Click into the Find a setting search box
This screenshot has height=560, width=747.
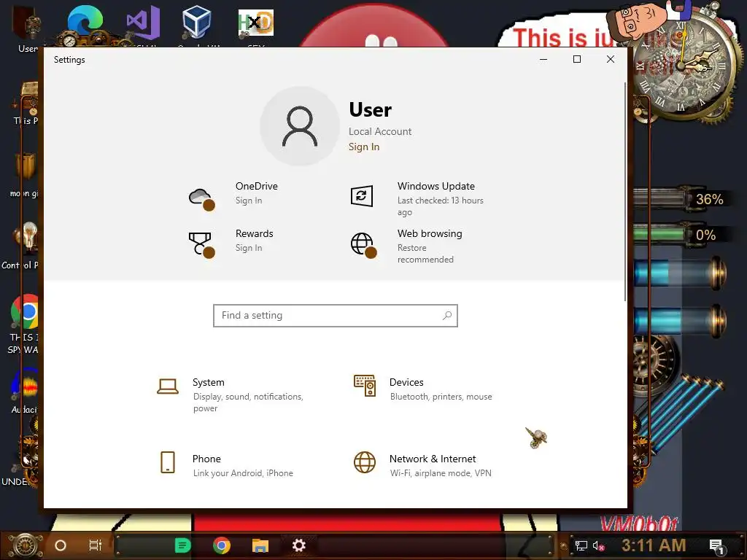point(336,315)
